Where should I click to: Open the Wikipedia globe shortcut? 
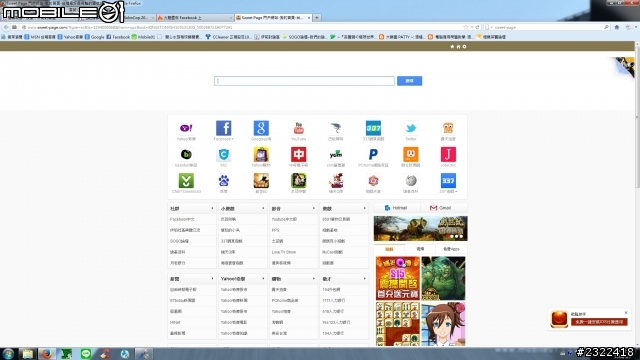[411, 180]
